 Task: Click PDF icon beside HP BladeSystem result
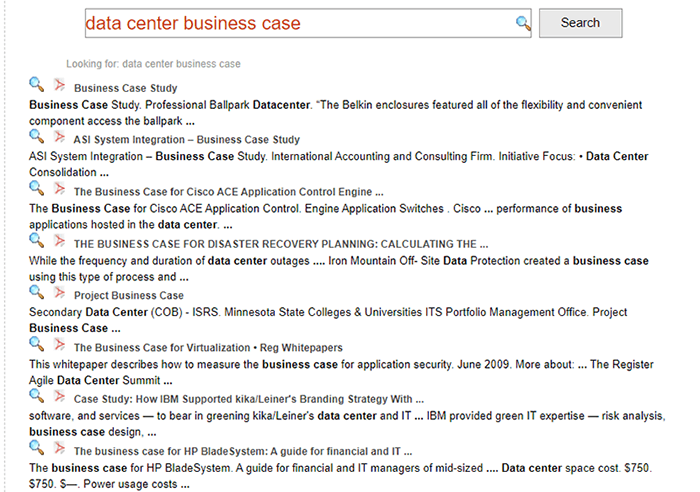pos(59,448)
